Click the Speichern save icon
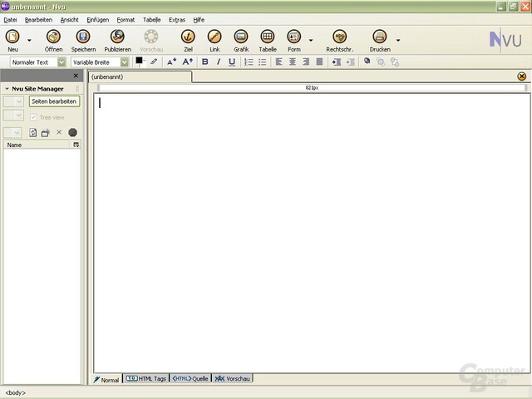532x399 pixels. [83, 37]
